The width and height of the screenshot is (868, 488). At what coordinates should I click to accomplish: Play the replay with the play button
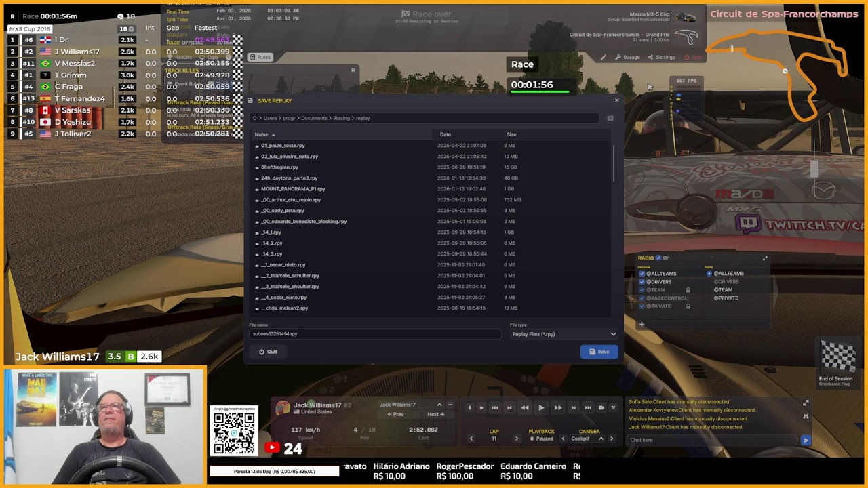tap(541, 407)
